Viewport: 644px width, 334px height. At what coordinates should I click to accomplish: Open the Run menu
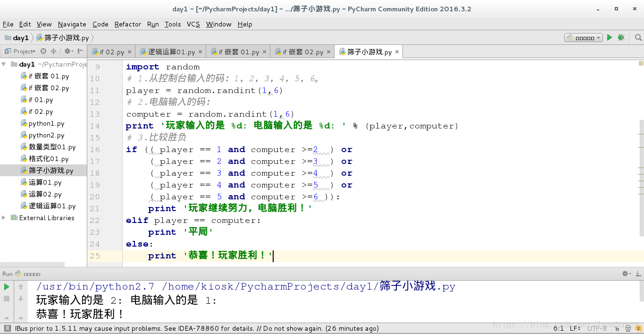[x=153, y=24]
